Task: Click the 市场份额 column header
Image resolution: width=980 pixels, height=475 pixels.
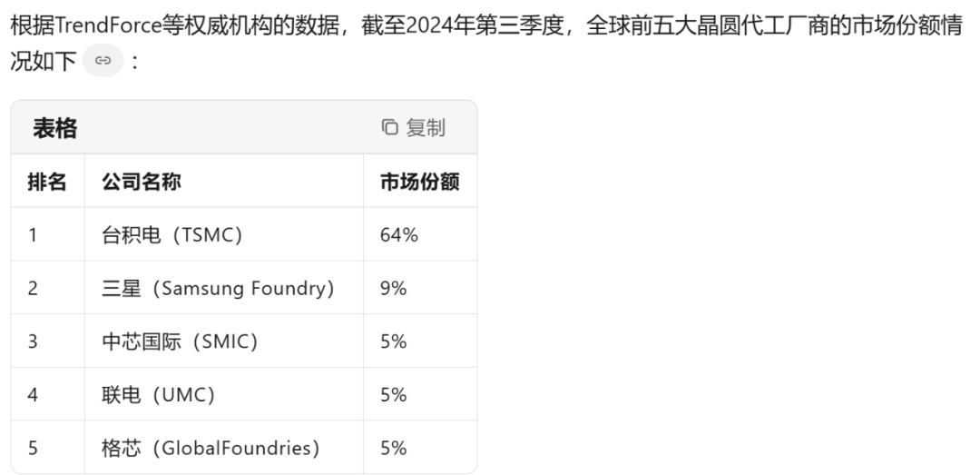Action: [419, 182]
